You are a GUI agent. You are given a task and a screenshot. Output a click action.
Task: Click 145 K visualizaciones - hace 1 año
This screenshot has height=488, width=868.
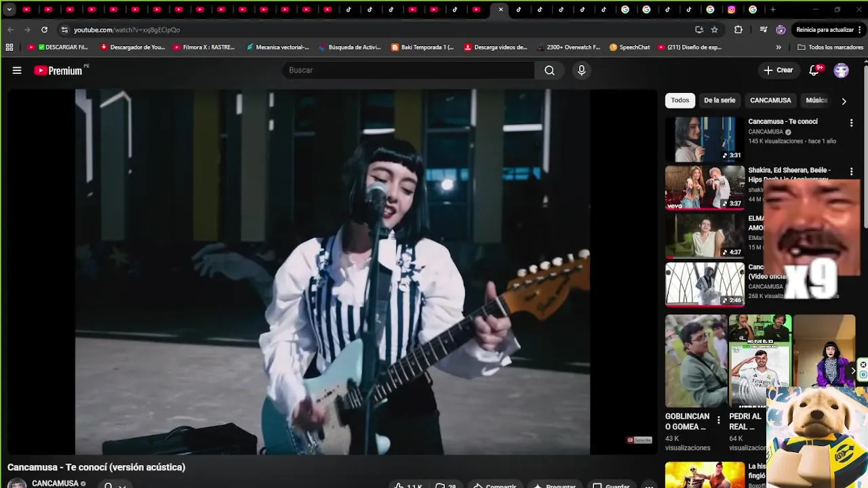(x=792, y=142)
